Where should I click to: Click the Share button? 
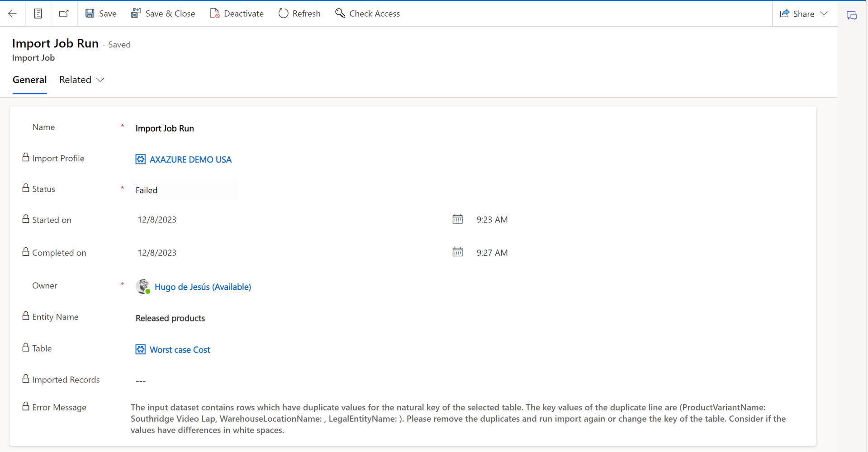point(797,14)
